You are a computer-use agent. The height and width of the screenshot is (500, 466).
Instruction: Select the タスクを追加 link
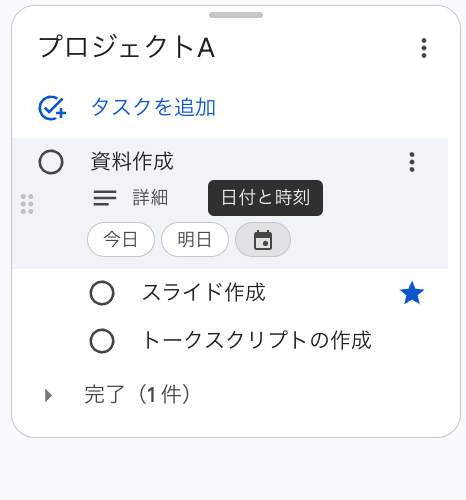coord(154,107)
